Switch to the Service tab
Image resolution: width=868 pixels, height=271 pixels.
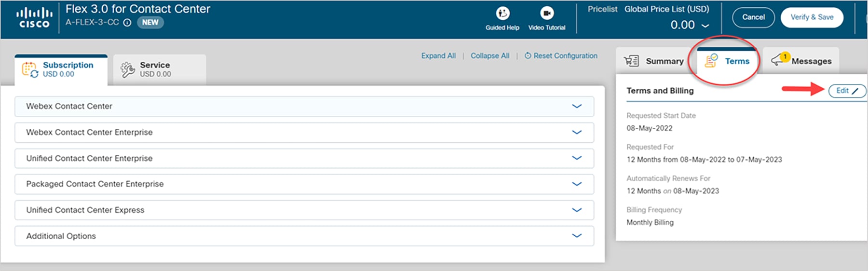(160, 70)
